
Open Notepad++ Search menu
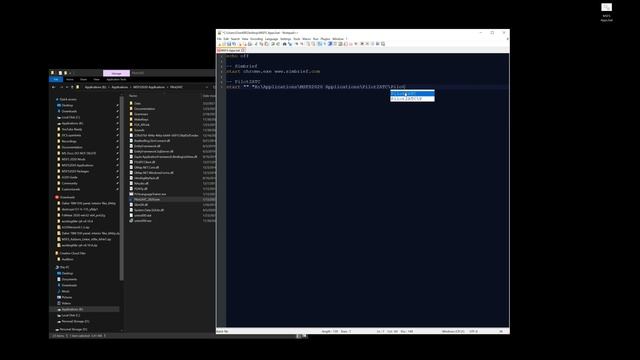(x=235, y=39)
